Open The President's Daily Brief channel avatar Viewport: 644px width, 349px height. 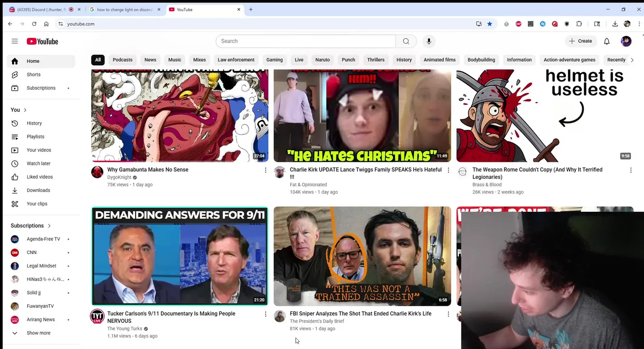tap(280, 316)
